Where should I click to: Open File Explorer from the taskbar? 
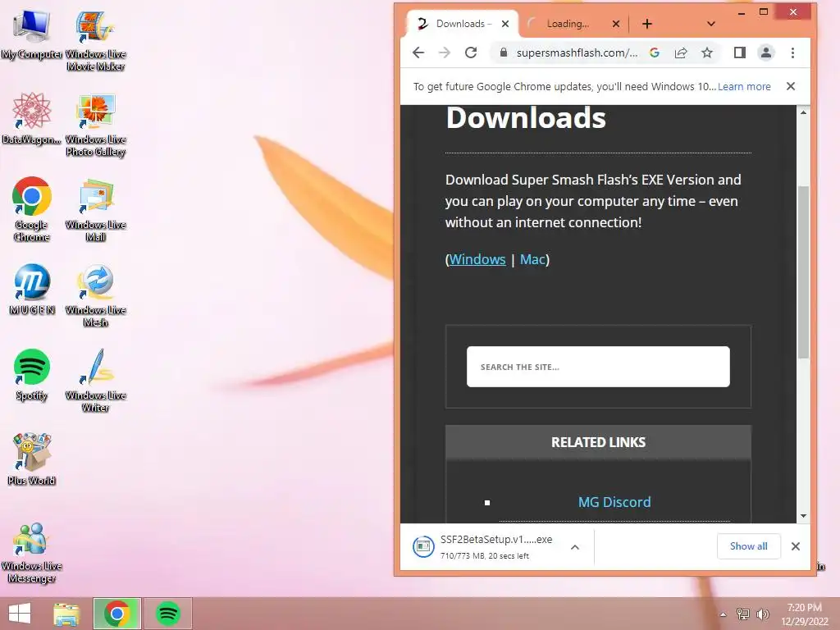pos(66,614)
